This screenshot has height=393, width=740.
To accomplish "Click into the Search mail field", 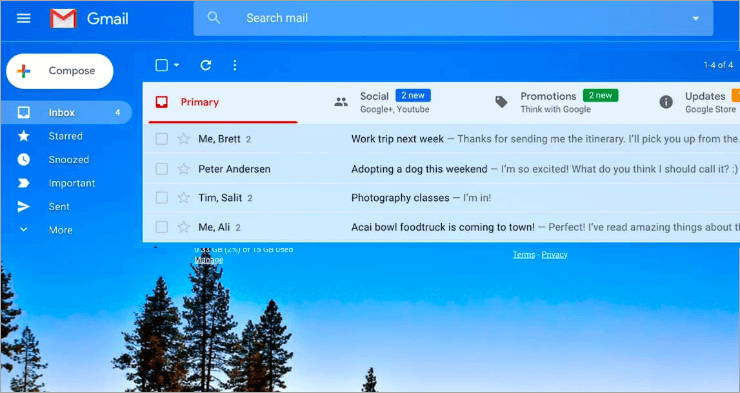I will click(453, 18).
